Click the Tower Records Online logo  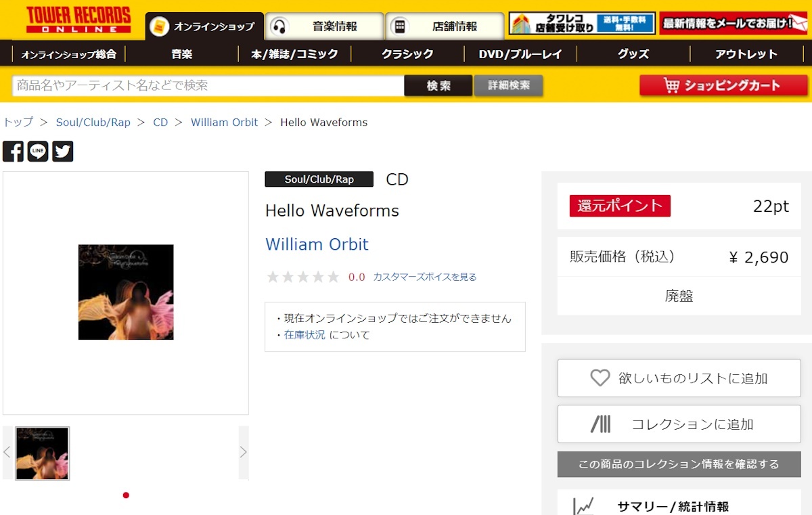pos(78,20)
